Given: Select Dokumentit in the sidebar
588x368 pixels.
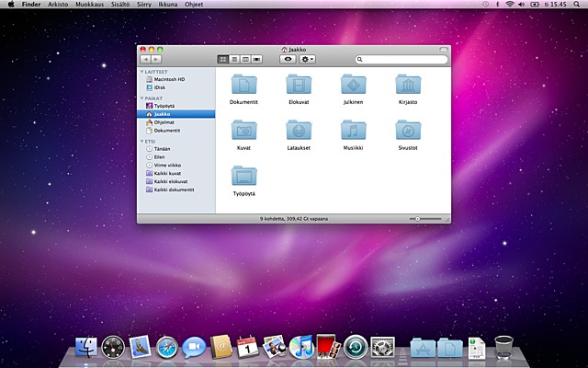Looking at the screenshot, I should pyautogui.click(x=176, y=131).
